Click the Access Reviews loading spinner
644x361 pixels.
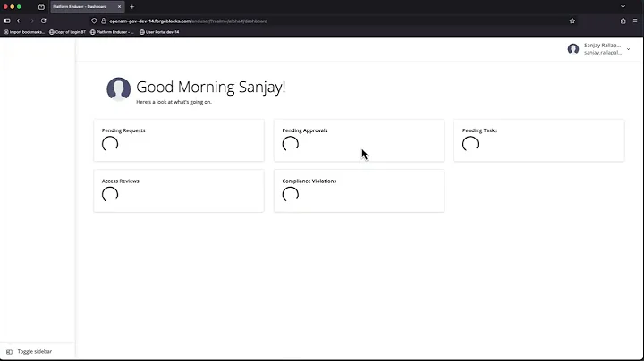tap(110, 195)
